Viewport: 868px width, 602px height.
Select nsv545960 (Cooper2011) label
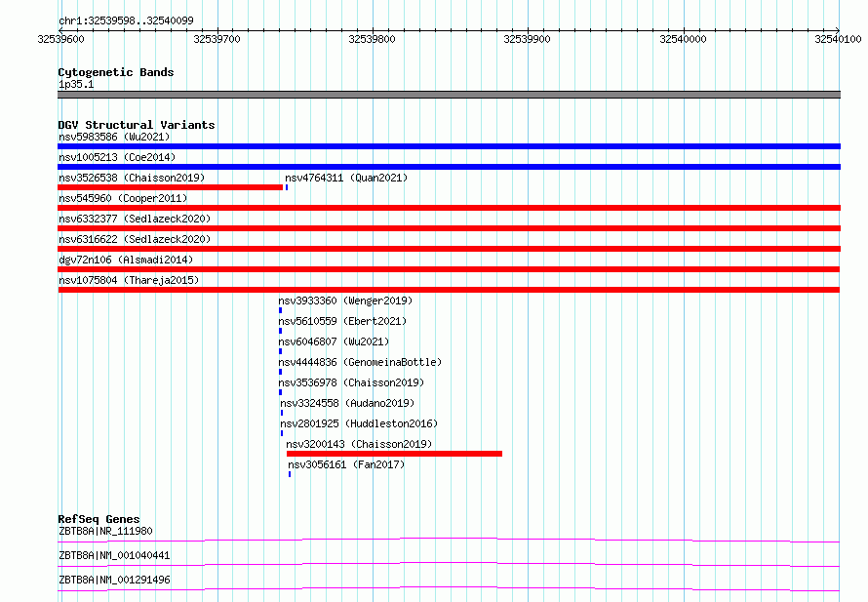(x=123, y=198)
